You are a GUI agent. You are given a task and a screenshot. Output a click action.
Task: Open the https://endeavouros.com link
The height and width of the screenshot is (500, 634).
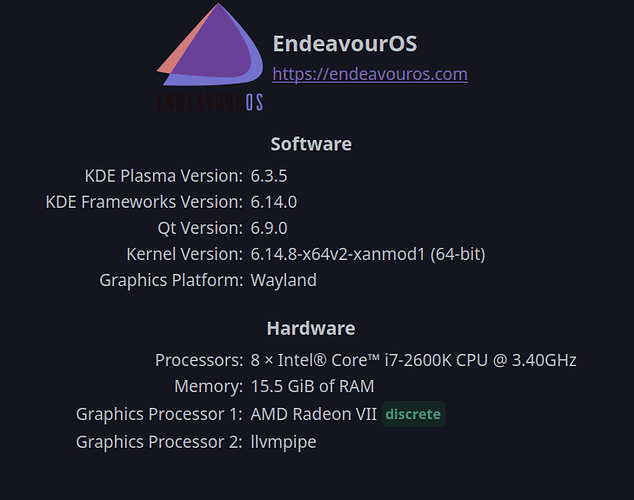[370, 74]
